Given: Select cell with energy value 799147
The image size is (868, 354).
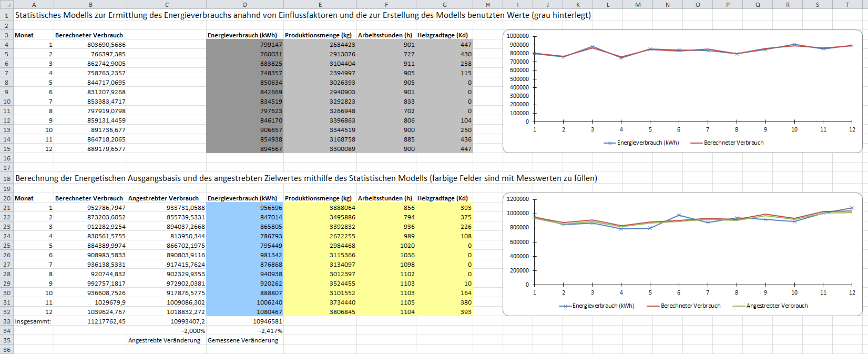Looking at the screenshot, I should coord(244,45).
